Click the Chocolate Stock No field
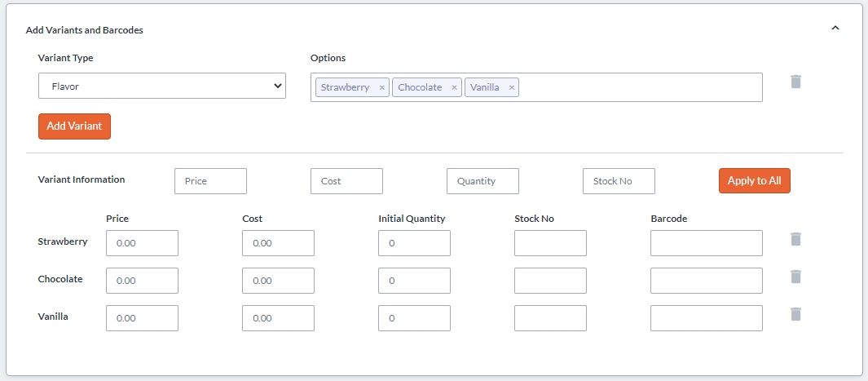 click(x=550, y=281)
